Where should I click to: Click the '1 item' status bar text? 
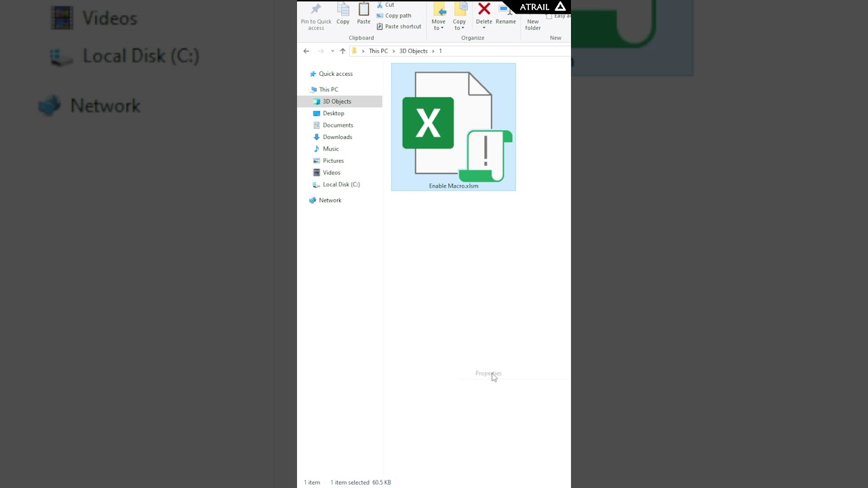click(312, 483)
